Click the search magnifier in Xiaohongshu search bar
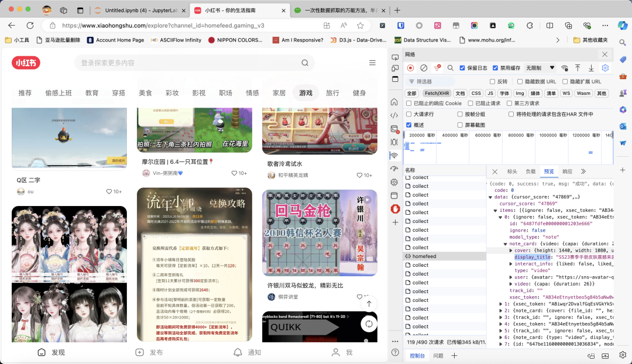Viewport: 632px width, 364px height. [x=305, y=63]
